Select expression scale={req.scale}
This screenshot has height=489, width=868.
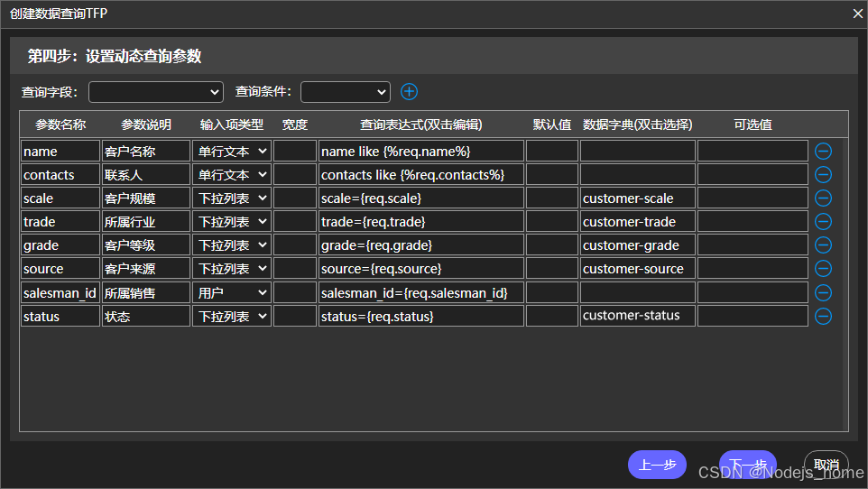tap(421, 198)
